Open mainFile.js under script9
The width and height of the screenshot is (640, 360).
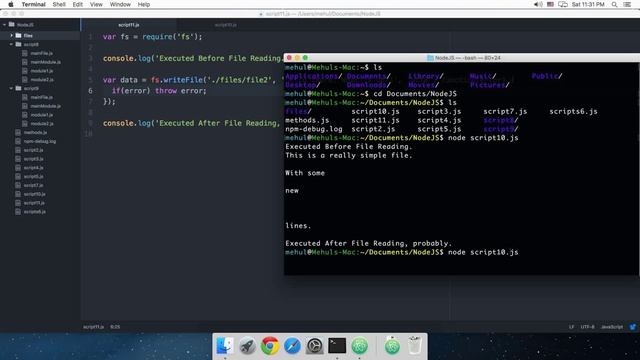[42, 97]
